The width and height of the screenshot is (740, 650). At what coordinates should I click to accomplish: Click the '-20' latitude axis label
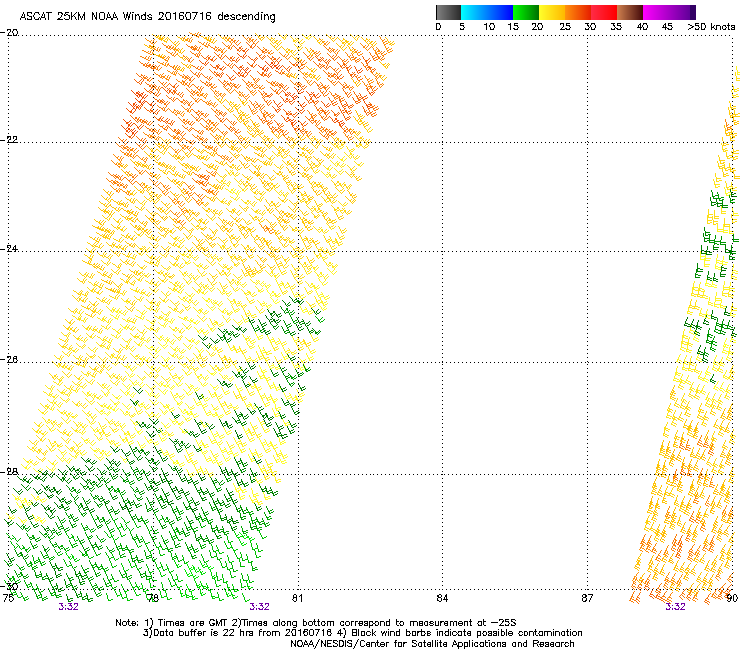tap(9, 33)
